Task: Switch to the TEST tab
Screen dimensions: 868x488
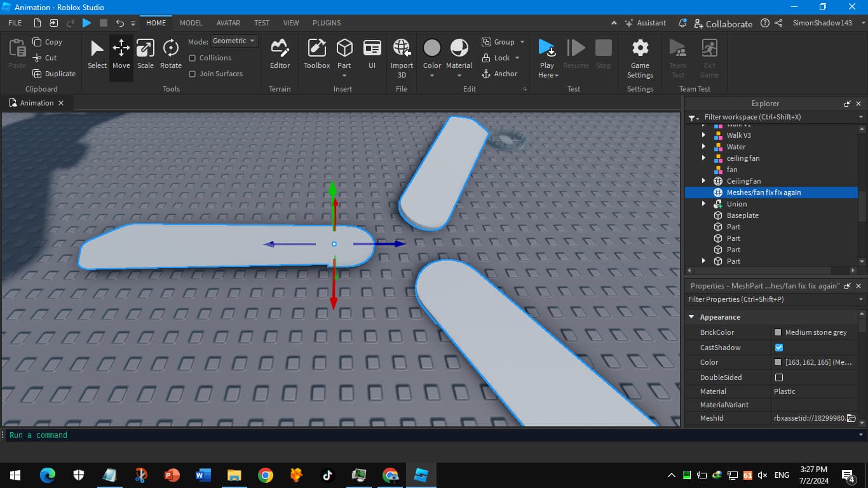Action: [262, 23]
